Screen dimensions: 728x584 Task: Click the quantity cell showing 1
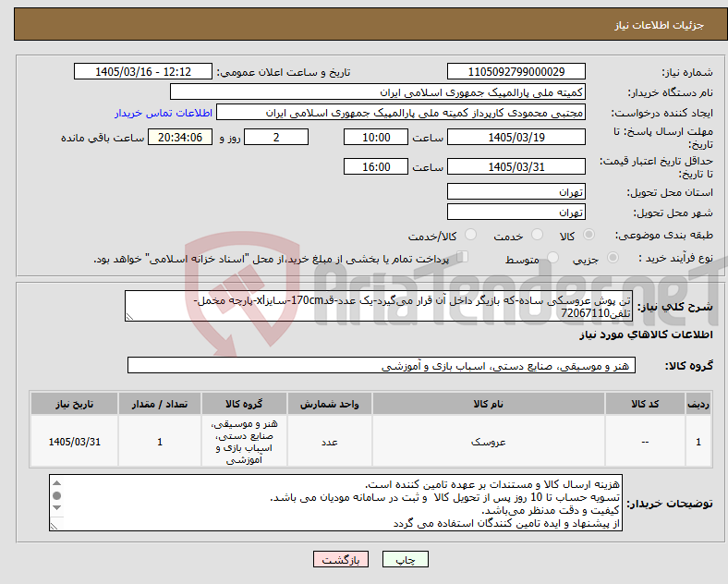(x=160, y=442)
